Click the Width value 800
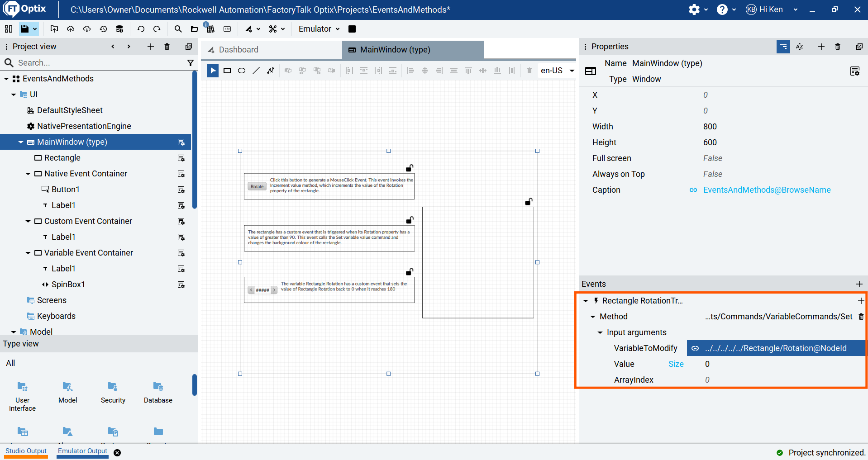The image size is (868, 460). click(x=710, y=127)
